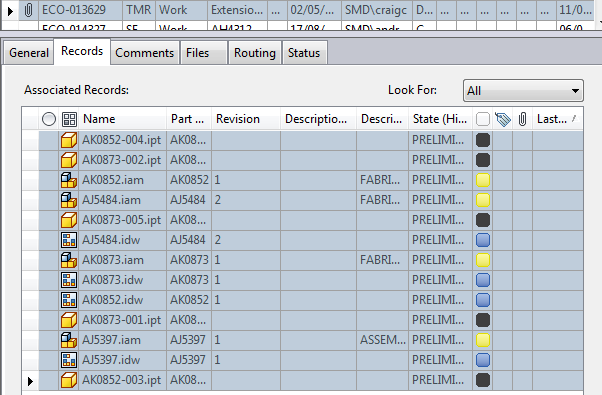Click the PRELIMI... state cell for AJ5397.idw
The height and width of the screenshot is (395, 602).
coord(440,360)
